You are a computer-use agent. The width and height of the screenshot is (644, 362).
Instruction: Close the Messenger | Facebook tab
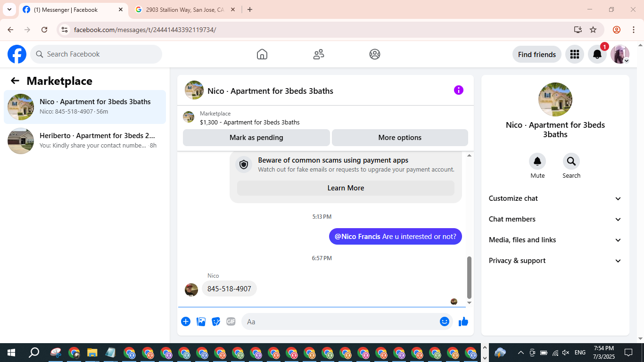click(x=120, y=9)
